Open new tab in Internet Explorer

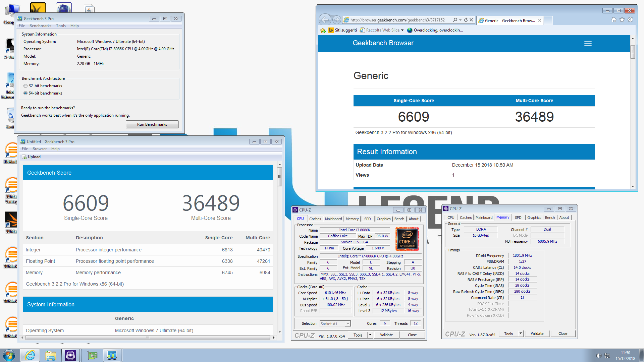pos(548,20)
